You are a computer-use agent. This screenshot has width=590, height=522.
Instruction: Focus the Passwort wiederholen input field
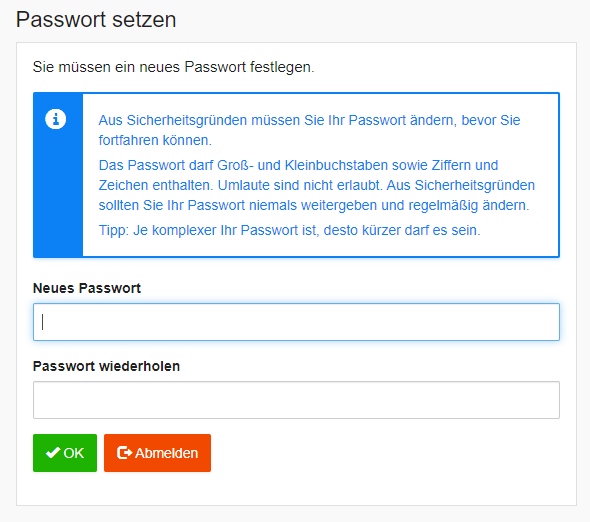296,400
